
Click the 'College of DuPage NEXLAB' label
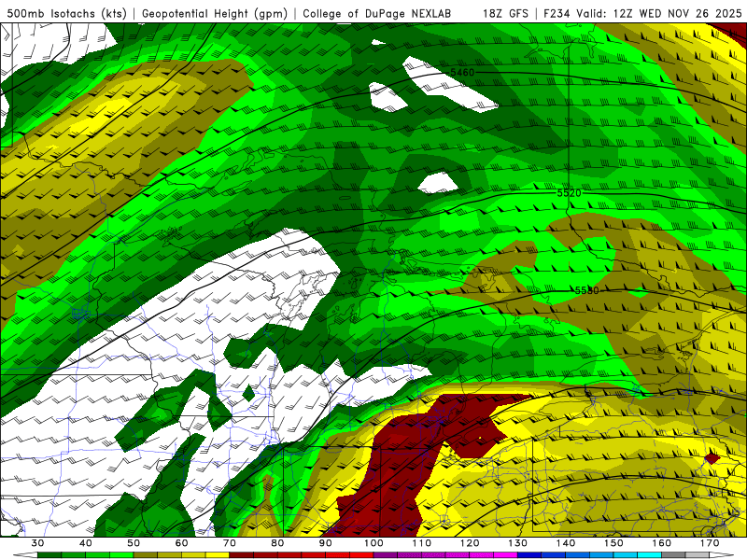tap(377, 13)
